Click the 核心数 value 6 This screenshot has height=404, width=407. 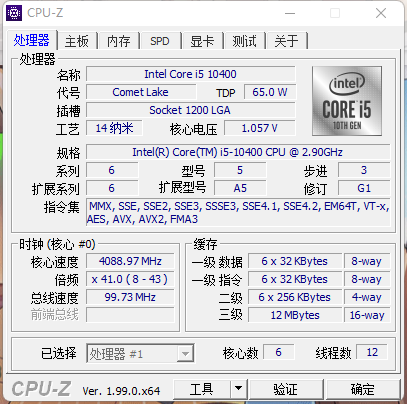(279, 352)
